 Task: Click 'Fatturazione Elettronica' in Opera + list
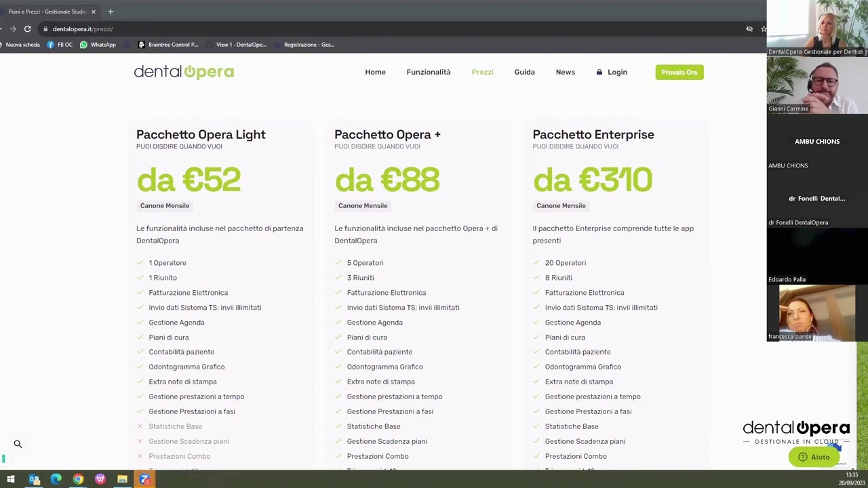coord(387,293)
